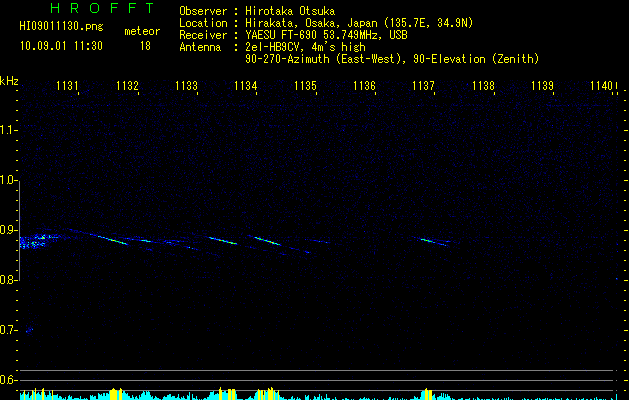Image resolution: width=629 pixels, height=400 pixels.
Task: Click the Receiver YAESU FT-690 line
Action: tap(294, 35)
